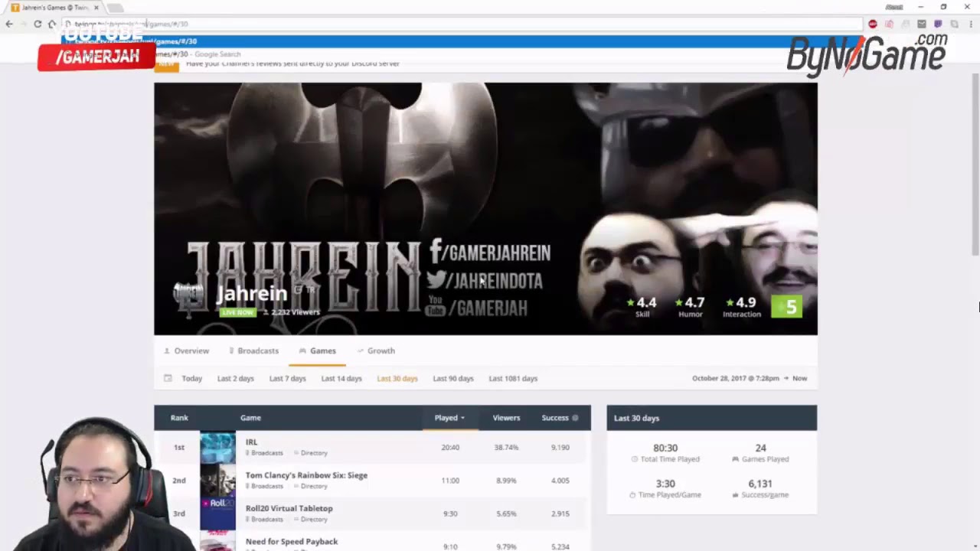980x551 pixels.
Task: Select the Games tab
Action: click(x=318, y=350)
